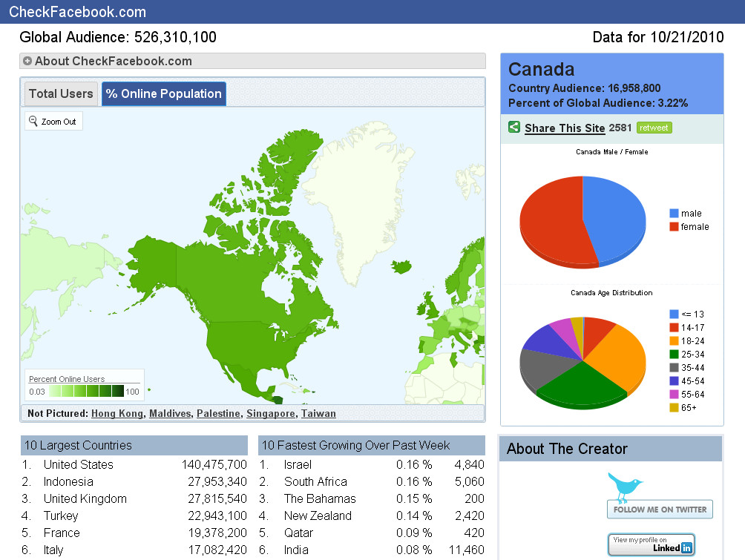This screenshot has height=560, width=745.
Task: Open the Singapore link
Action: click(271, 414)
